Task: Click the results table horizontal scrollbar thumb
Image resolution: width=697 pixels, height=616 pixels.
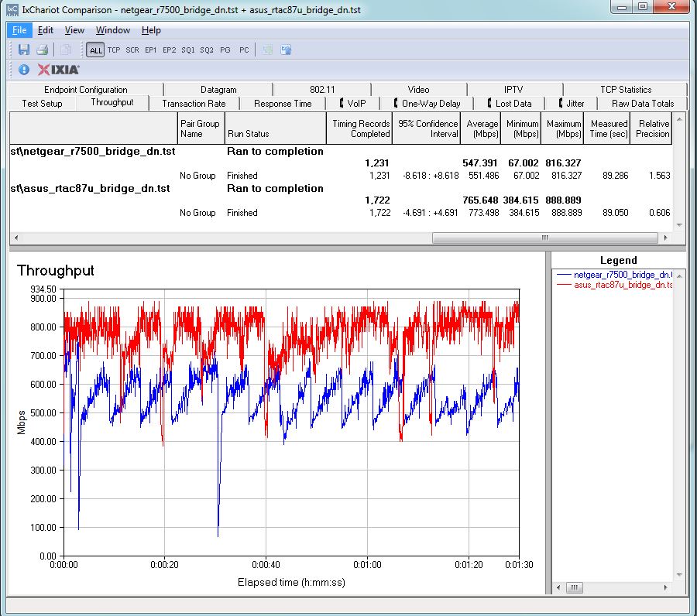Action: point(545,238)
